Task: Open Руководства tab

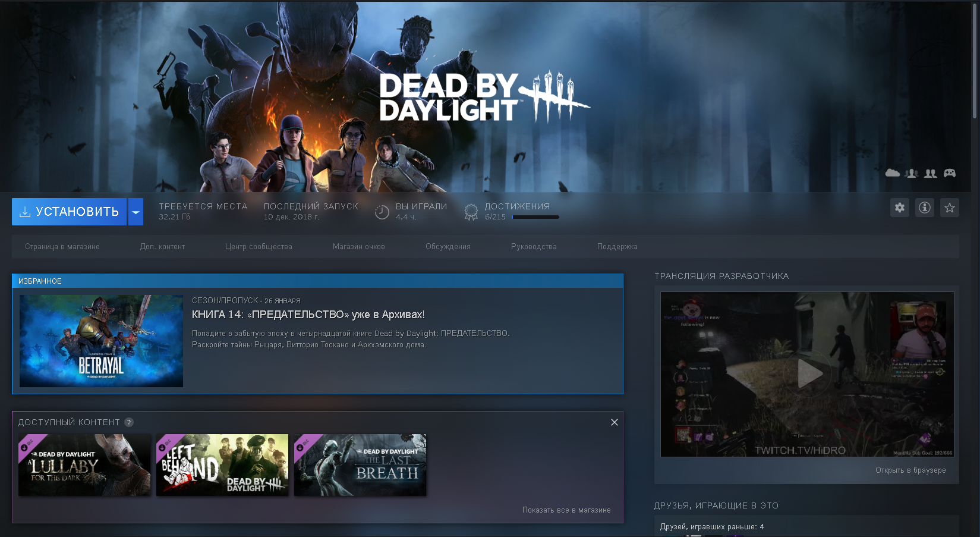Action: 534,247
